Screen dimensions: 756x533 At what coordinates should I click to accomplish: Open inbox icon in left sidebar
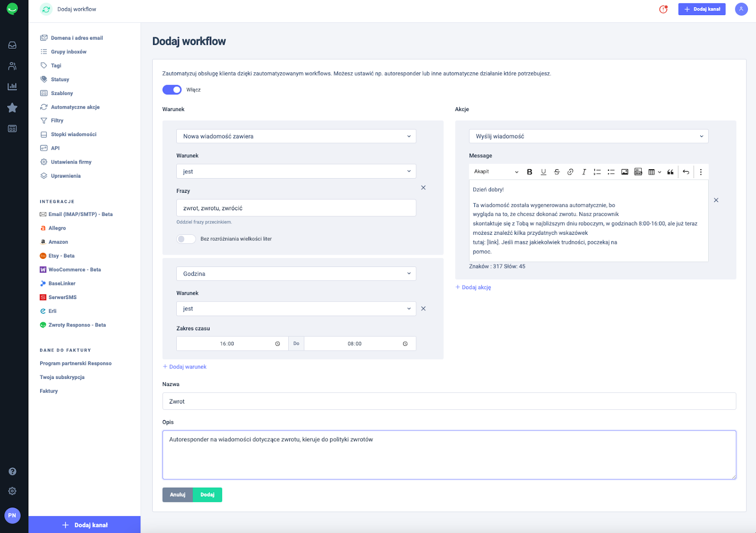(x=12, y=45)
